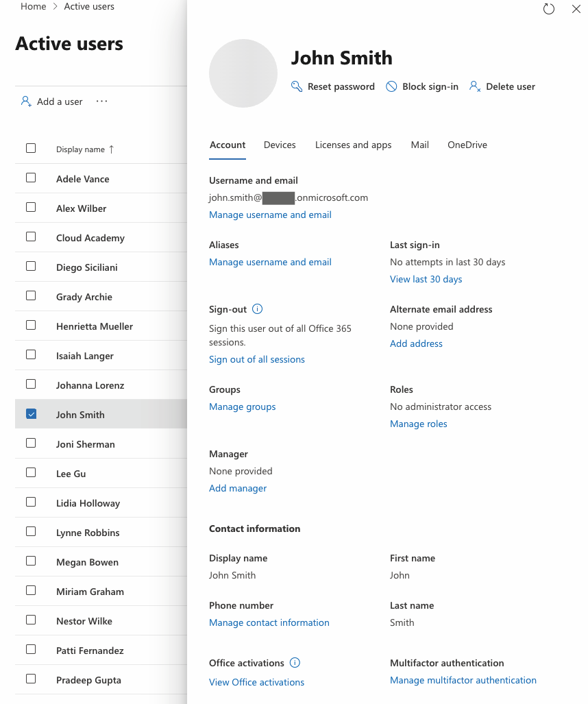Toggle the select-all users checkbox
The image size is (588, 704).
coord(31,148)
